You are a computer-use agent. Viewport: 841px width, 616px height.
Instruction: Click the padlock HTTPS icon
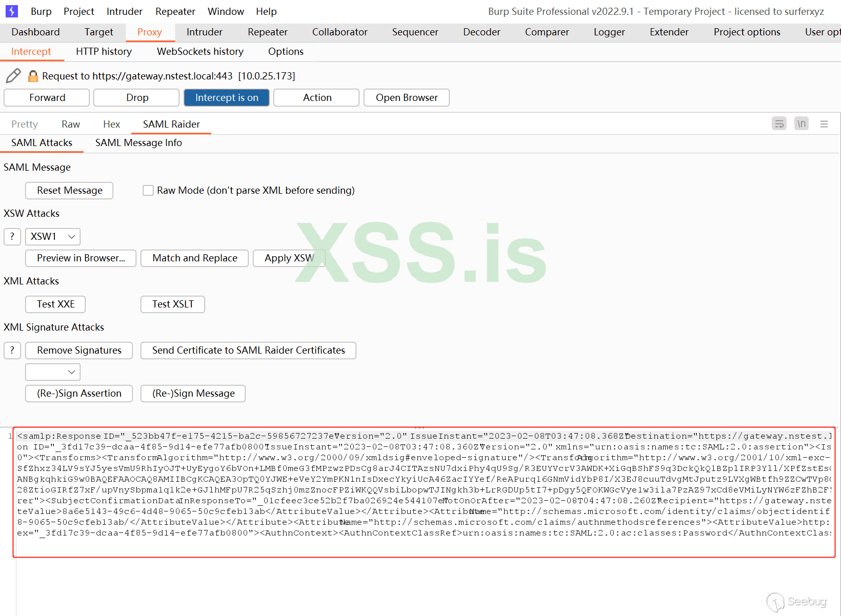[33, 76]
